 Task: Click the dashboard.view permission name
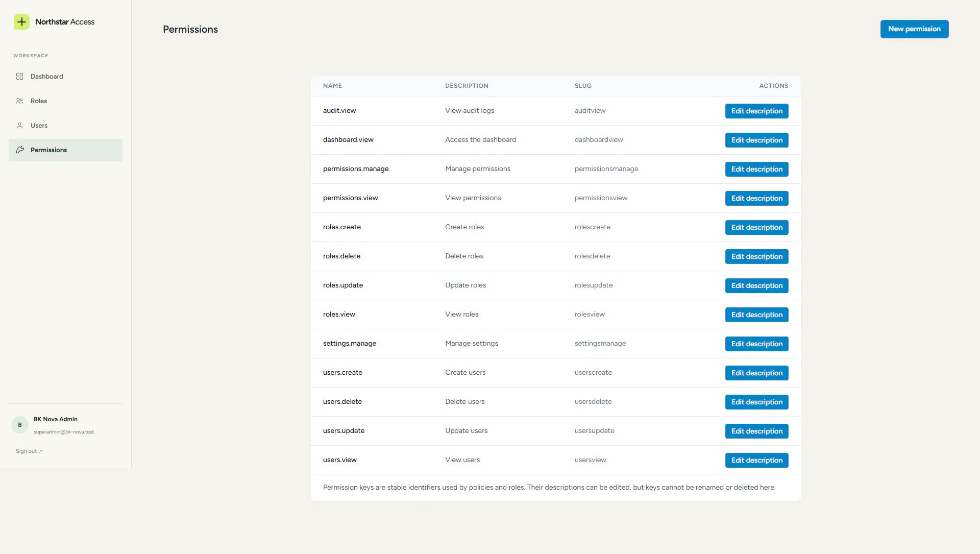coord(348,140)
